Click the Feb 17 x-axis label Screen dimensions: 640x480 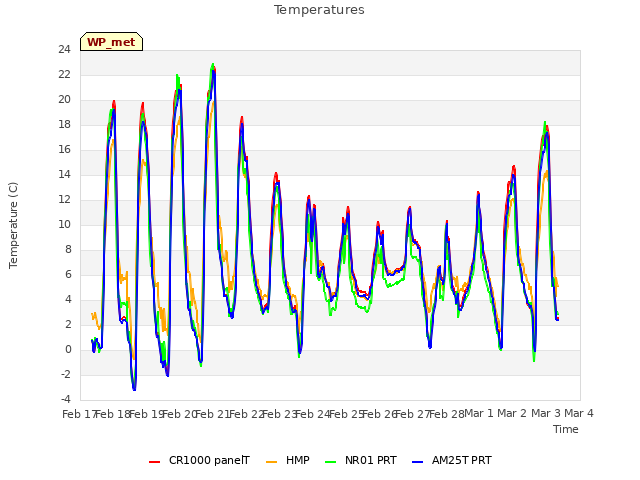coord(79,414)
